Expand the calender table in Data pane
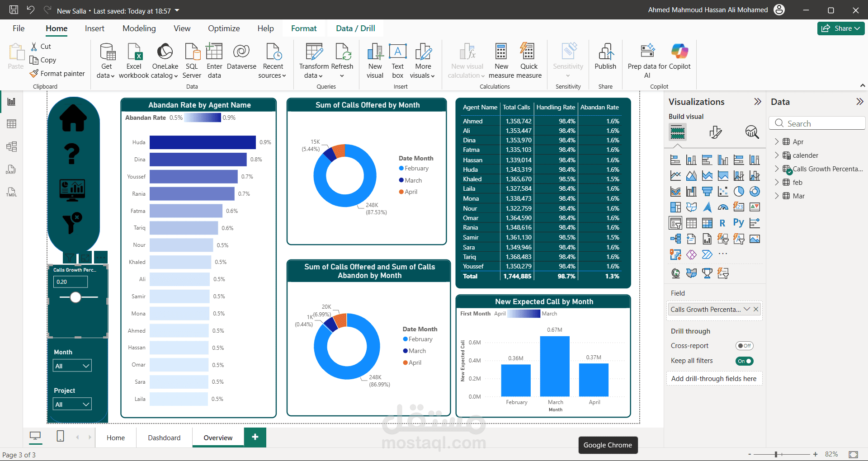This screenshot has width=868, height=461. click(x=777, y=155)
